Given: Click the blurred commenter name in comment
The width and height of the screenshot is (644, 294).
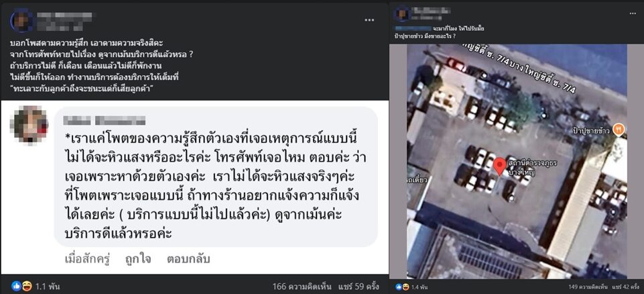Looking at the screenshot, I should [105, 120].
